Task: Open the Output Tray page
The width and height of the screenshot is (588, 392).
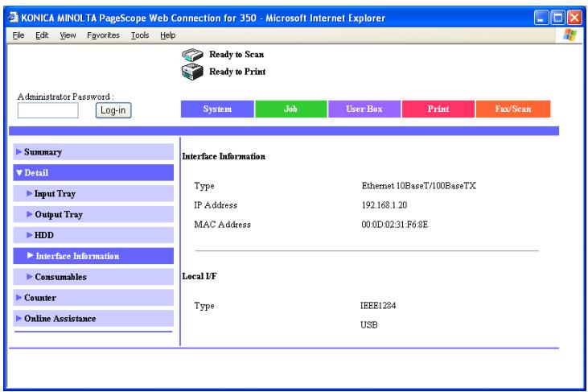Action: pos(93,214)
